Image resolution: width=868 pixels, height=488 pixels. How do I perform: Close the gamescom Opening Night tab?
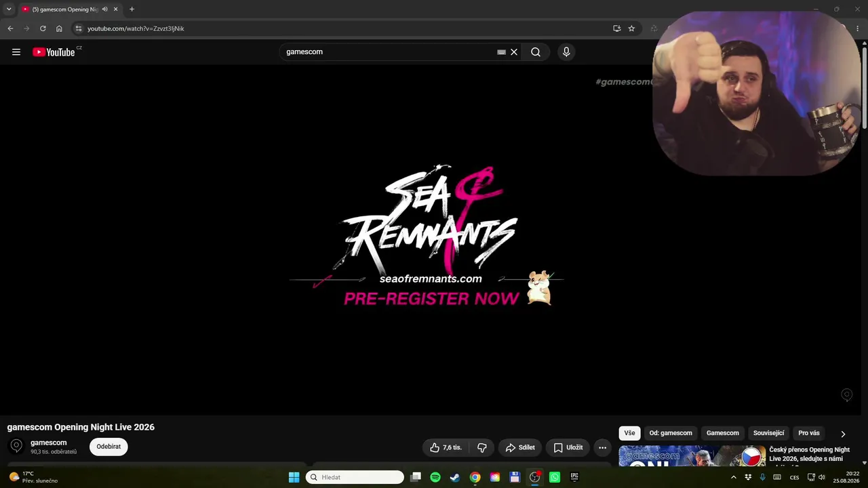116,9
